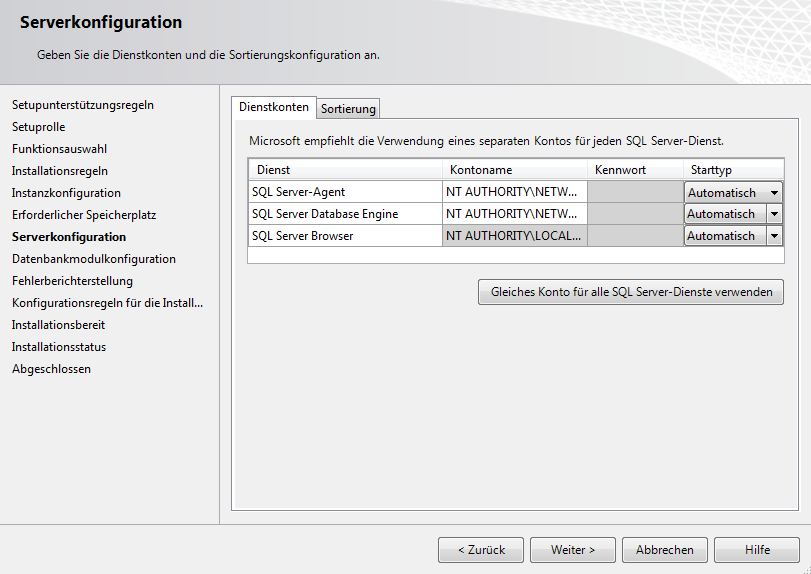Viewport: 811px width, 574px height.
Task: Click Fehlerberichterstellung step in sidebar
Action: (x=72, y=281)
